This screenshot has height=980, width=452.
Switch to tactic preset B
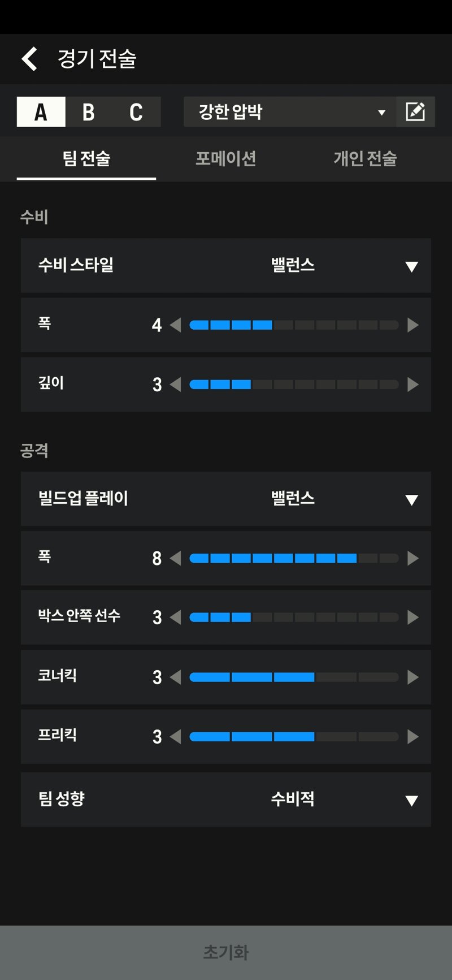(x=89, y=111)
